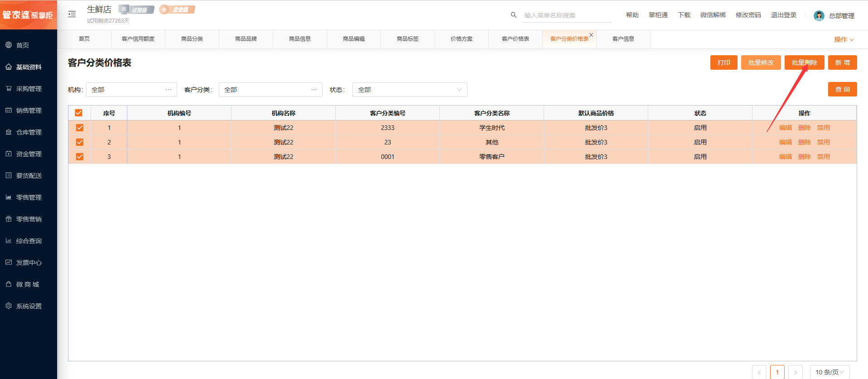Screen dimensions: 868x379
Task: Change page size with 10 条/页 dropdown
Action: [829, 372]
